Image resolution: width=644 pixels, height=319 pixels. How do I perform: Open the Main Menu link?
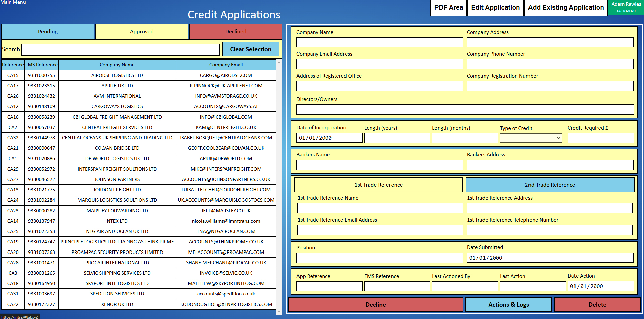click(13, 2)
